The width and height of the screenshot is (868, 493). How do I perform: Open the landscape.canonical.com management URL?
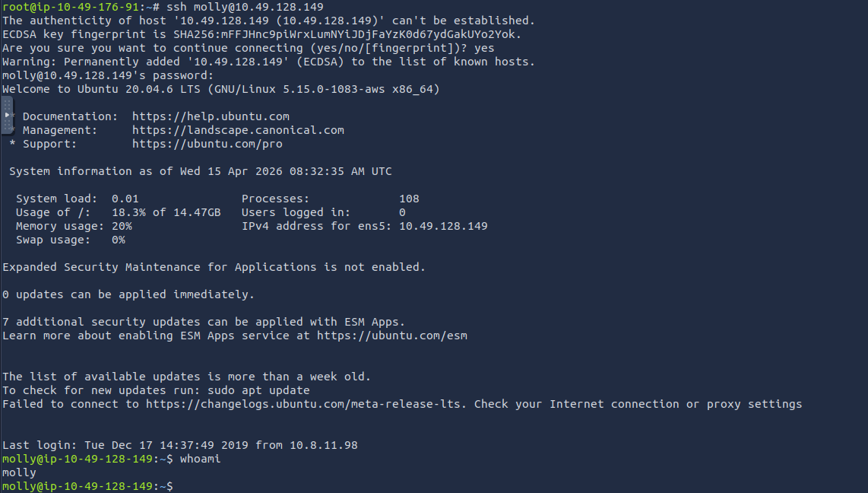[x=238, y=130]
